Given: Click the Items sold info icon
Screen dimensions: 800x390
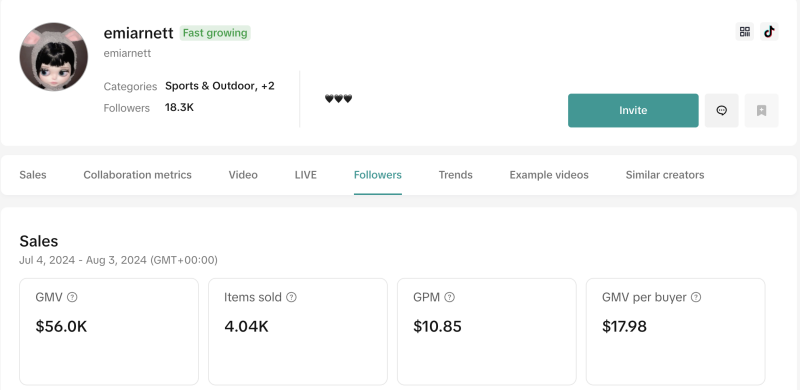Looking at the screenshot, I should pyautogui.click(x=291, y=297).
